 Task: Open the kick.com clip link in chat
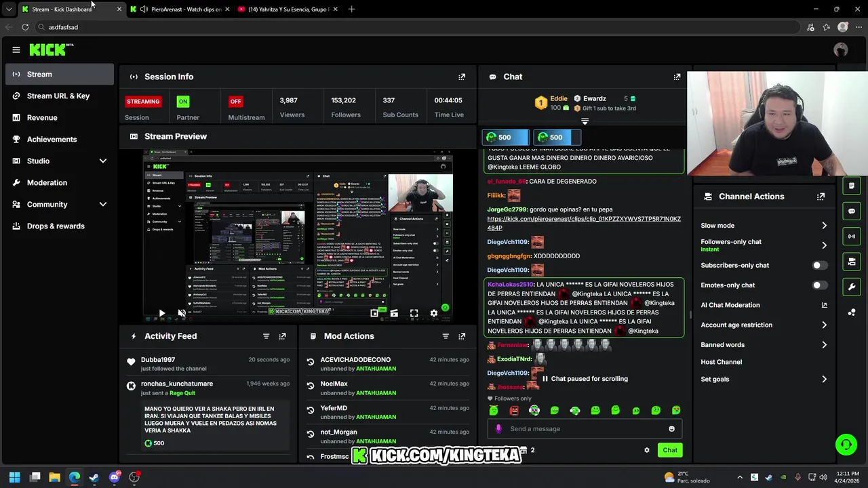pyautogui.click(x=584, y=224)
